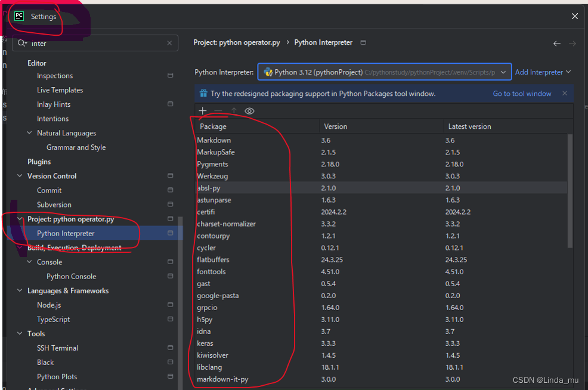588x390 pixels.
Task: Sort by the Version column header
Action: [x=382, y=126]
